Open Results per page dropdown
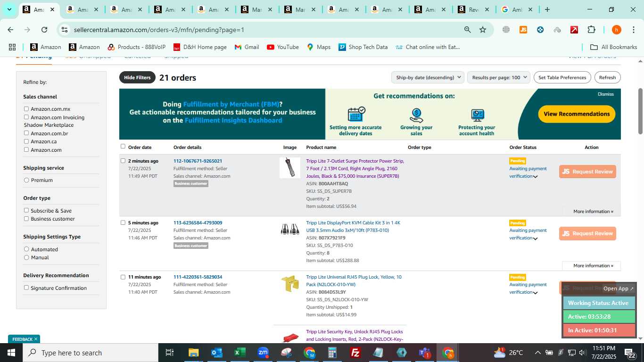Image resolution: width=644 pixels, height=362 pixels. (x=499, y=77)
